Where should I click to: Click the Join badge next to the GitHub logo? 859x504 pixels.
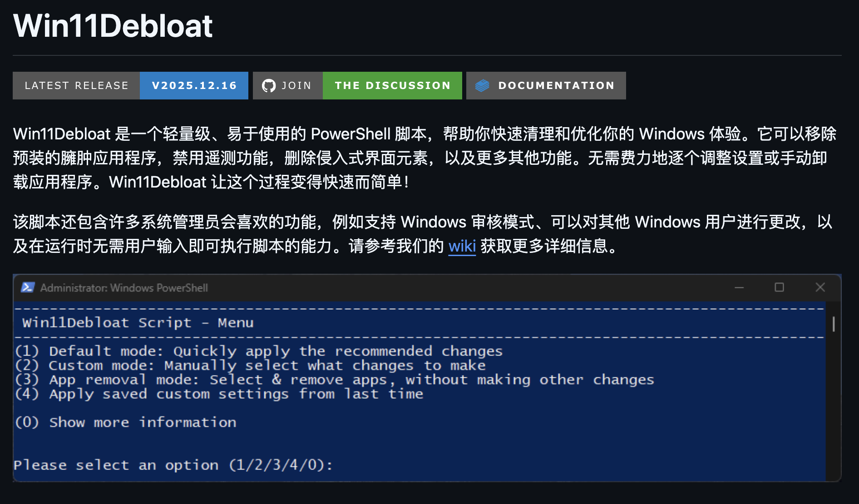[296, 85]
